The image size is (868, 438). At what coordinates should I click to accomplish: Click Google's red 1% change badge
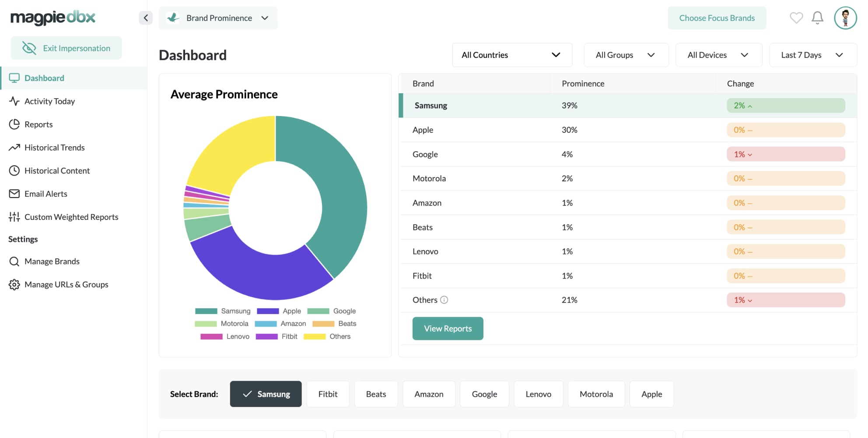point(786,154)
